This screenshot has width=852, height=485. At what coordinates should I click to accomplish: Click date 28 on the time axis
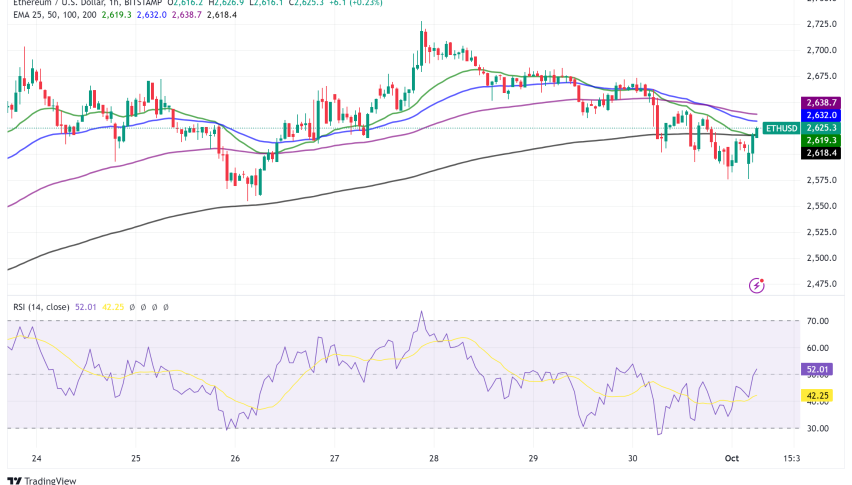[x=434, y=459]
